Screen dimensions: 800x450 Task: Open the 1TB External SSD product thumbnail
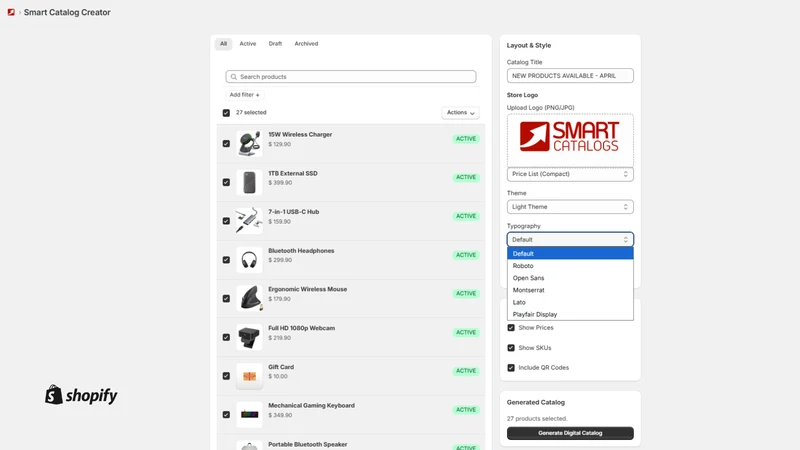[x=249, y=182]
